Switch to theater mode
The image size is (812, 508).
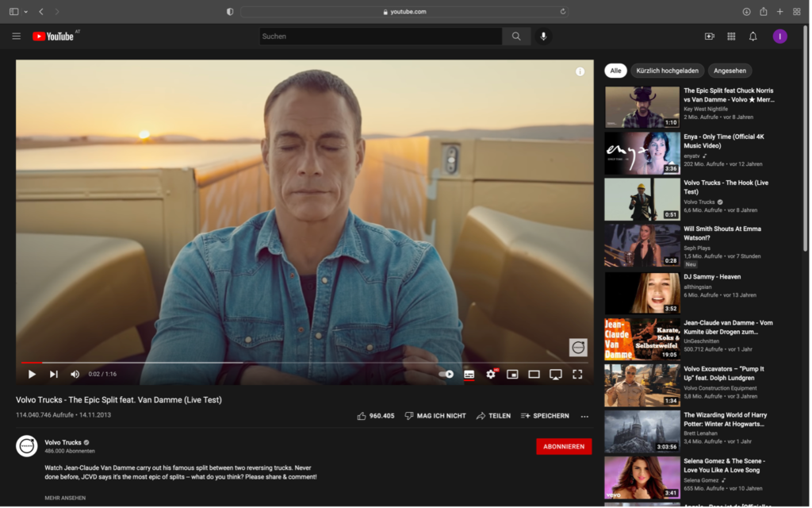click(x=534, y=375)
